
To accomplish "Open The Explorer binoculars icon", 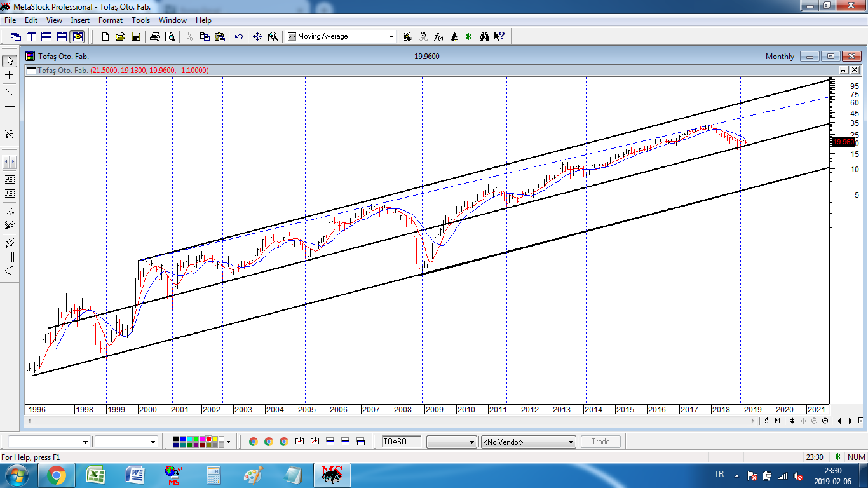I will click(x=484, y=37).
